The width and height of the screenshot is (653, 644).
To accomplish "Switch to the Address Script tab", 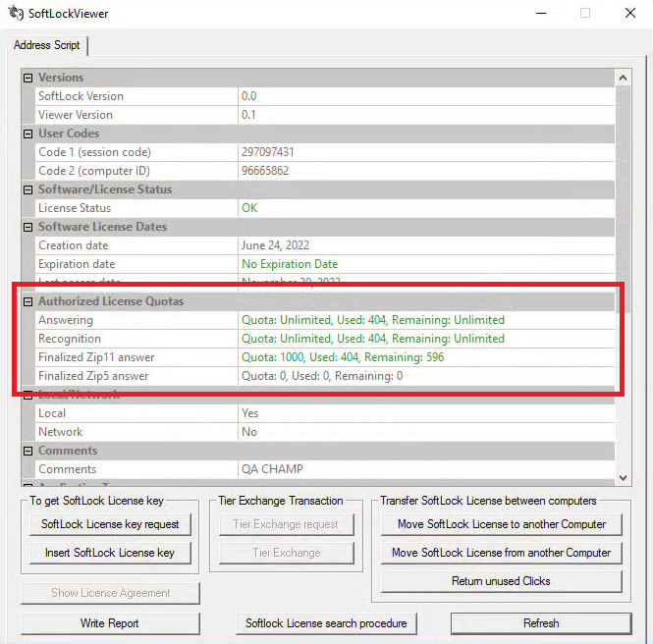I will 46,45.
